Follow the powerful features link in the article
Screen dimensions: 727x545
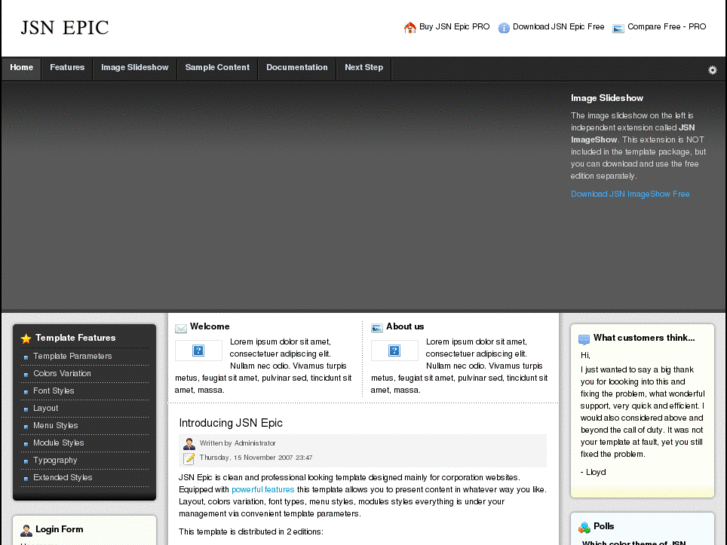tap(263, 490)
